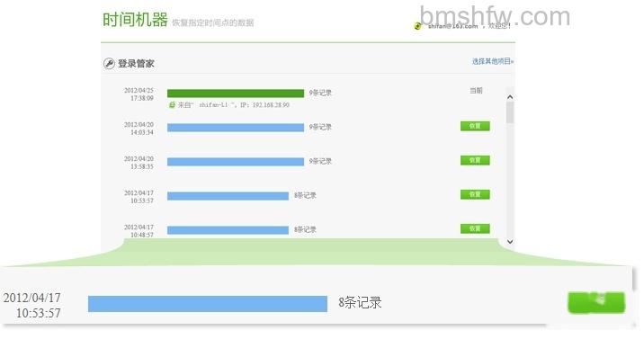Click the scrollbar thumb in the list
The width and height of the screenshot is (644, 339).
coord(510,113)
